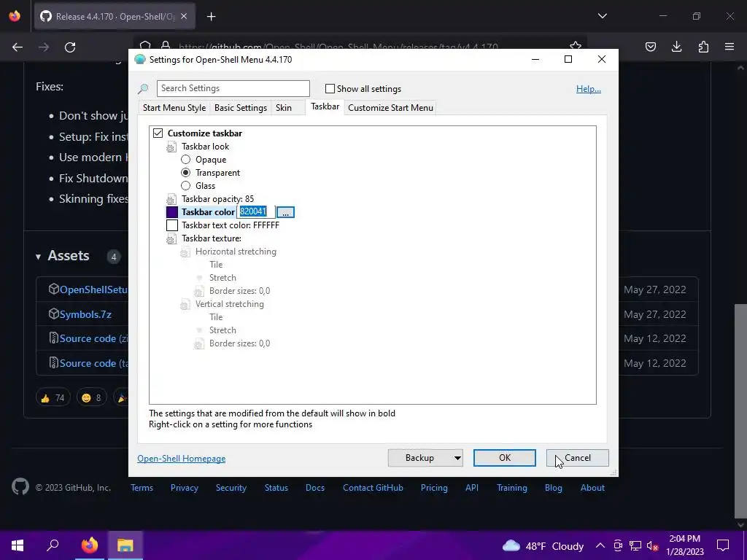747x560 pixels.
Task: Save page to Pocket
Action: point(650,47)
